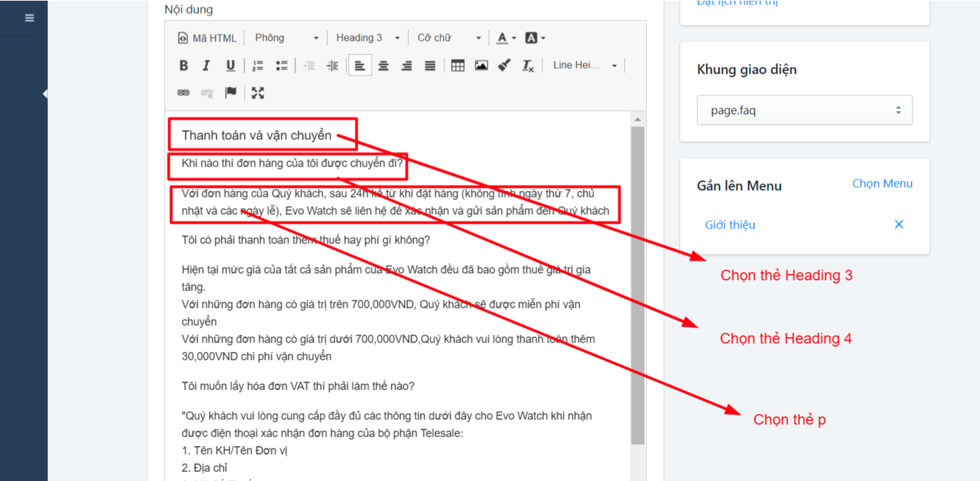Image resolution: width=980 pixels, height=481 pixels.
Task: Align text left
Action: point(360,66)
